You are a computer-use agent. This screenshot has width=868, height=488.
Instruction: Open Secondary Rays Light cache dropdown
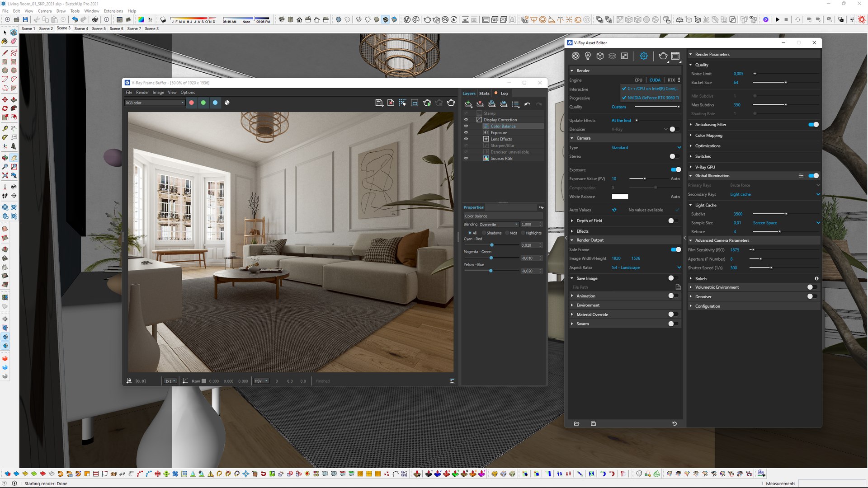point(774,195)
